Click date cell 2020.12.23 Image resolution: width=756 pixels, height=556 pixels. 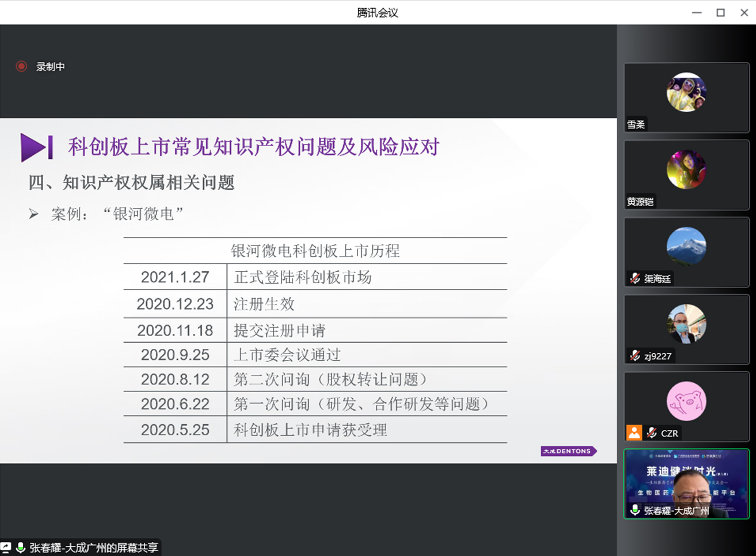175,304
